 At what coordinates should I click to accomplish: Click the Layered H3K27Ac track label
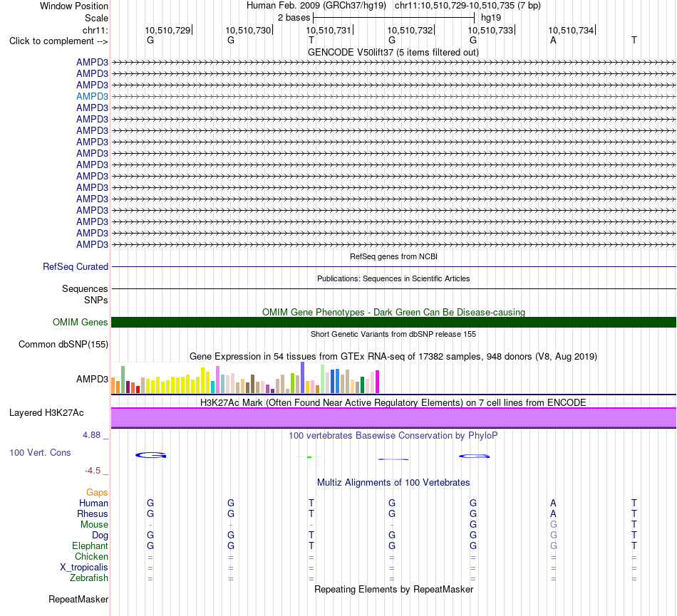pyautogui.click(x=46, y=413)
